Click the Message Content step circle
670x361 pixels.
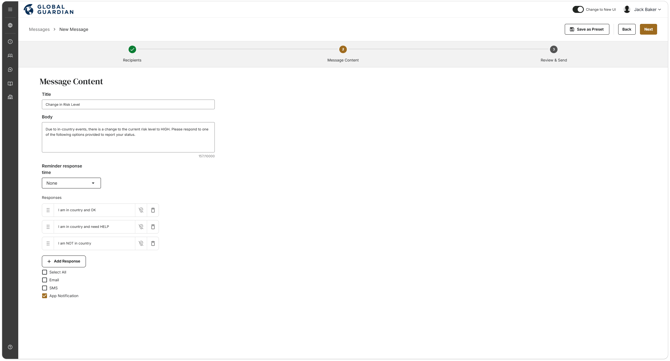point(343,50)
